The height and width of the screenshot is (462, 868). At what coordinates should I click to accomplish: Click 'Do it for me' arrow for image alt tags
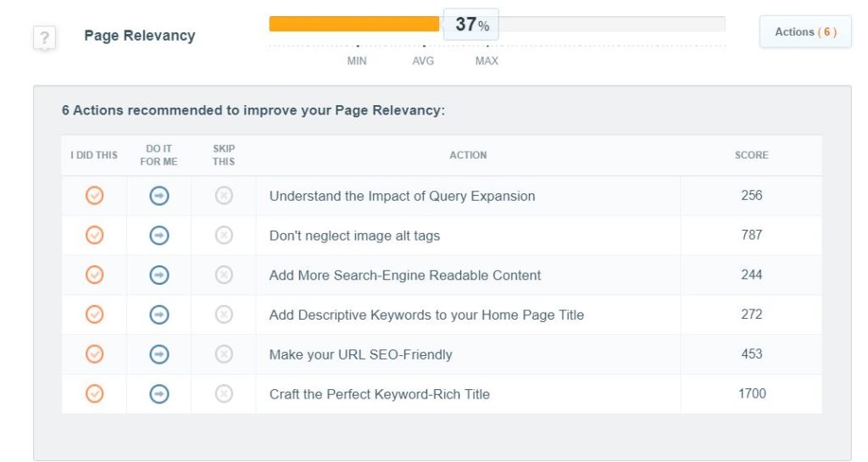[x=159, y=235]
